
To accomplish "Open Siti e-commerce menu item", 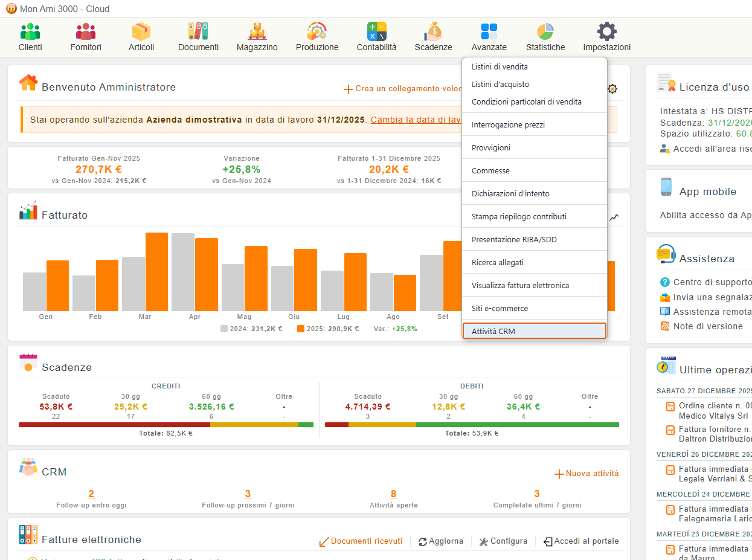I will coord(535,309).
